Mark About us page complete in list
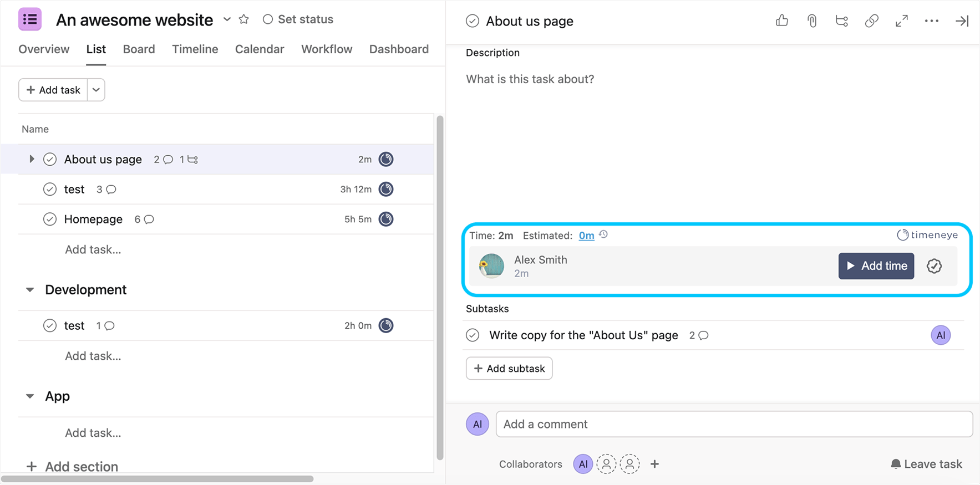 point(50,159)
